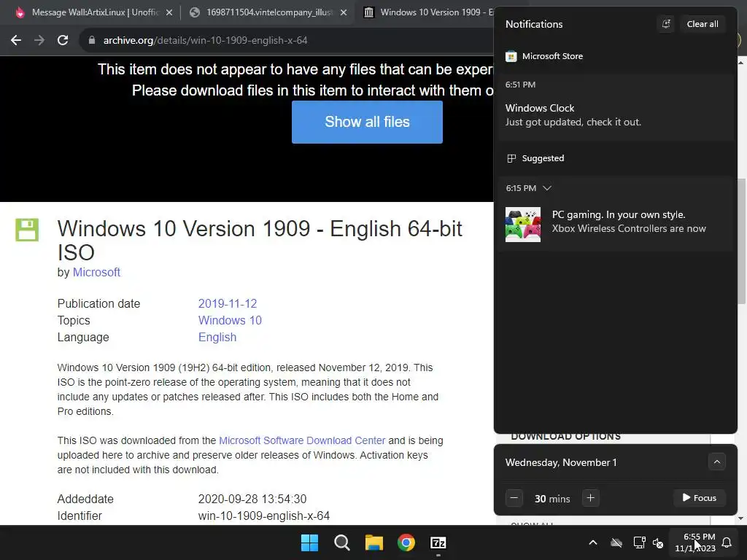Open the 2019-11-12 publication date link

[x=228, y=304]
